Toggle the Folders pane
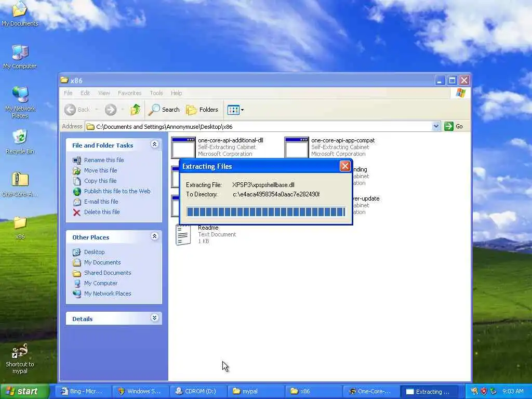 (202, 110)
